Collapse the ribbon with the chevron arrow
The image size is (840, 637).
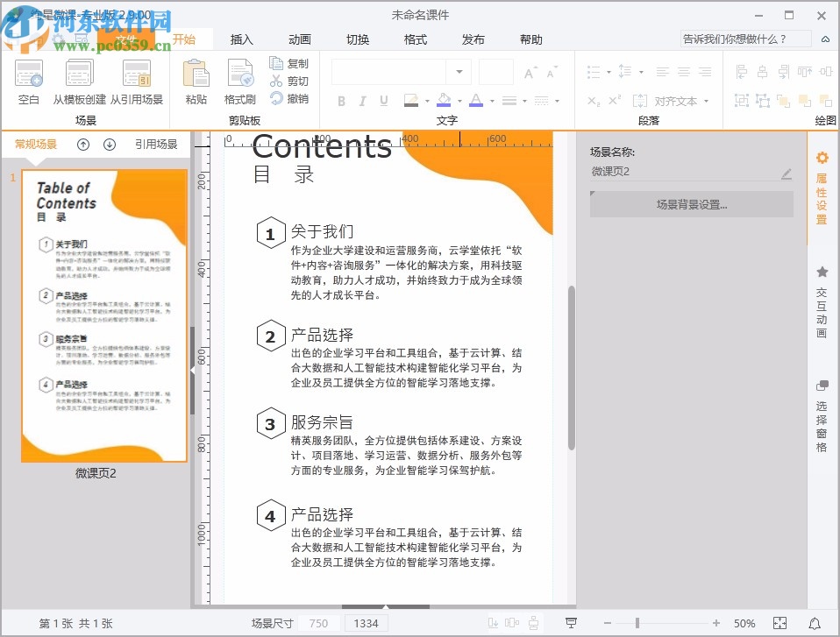(x=825, y=39)
